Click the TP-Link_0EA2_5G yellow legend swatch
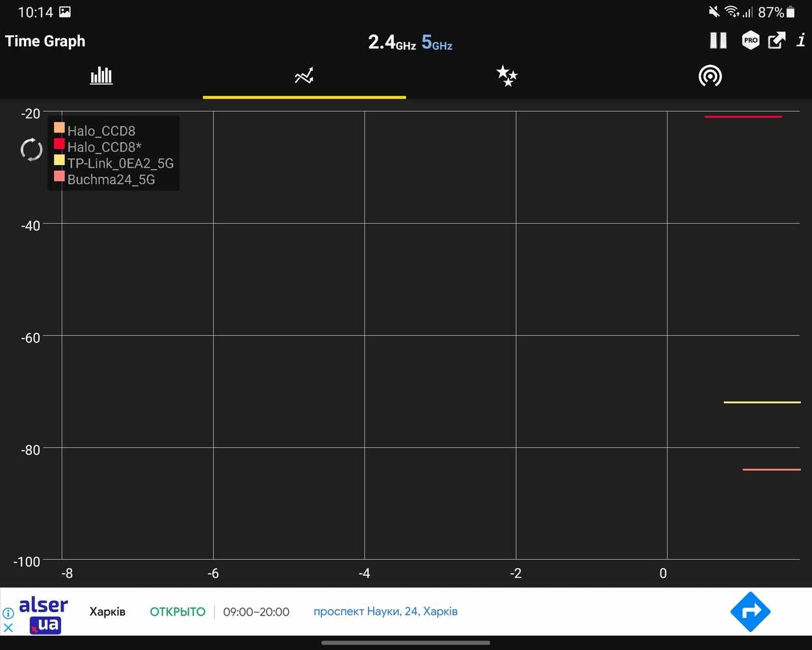812x650 pixels. tap(59, 160)
